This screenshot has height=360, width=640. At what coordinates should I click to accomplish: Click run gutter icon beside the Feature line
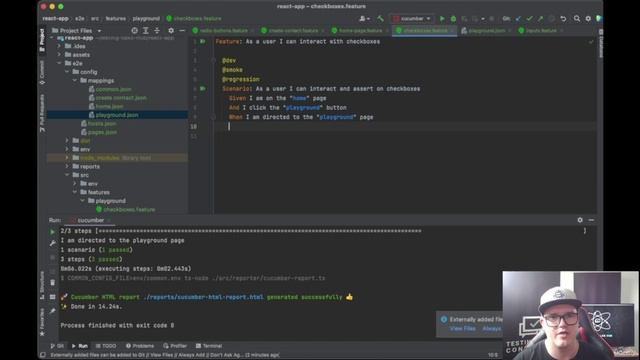(203, 41)
